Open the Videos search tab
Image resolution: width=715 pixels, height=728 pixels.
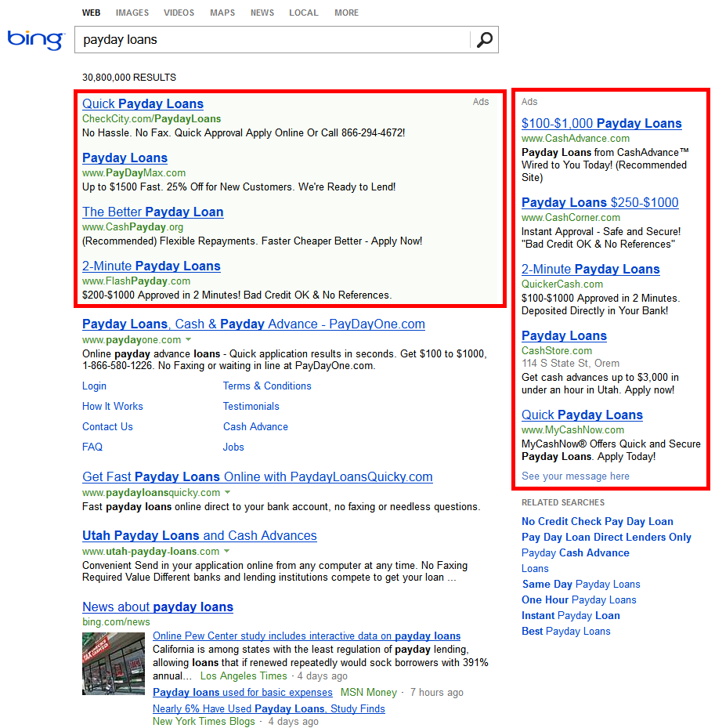[179, 13]
